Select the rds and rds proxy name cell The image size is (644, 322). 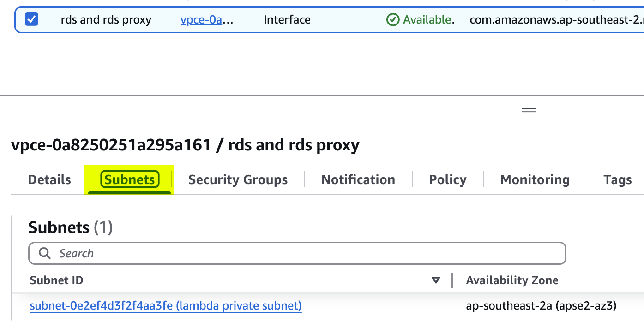pos(106,20)
